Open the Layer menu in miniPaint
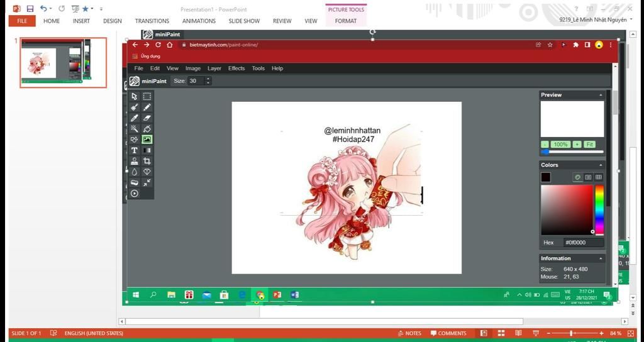The width and height of the screenshot is (644, 342). 214,68
